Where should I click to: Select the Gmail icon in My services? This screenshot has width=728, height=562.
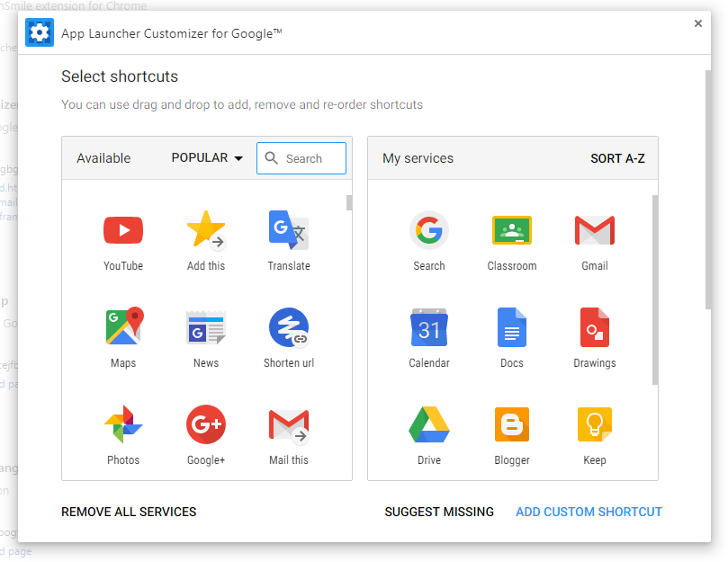pos(595,230)
